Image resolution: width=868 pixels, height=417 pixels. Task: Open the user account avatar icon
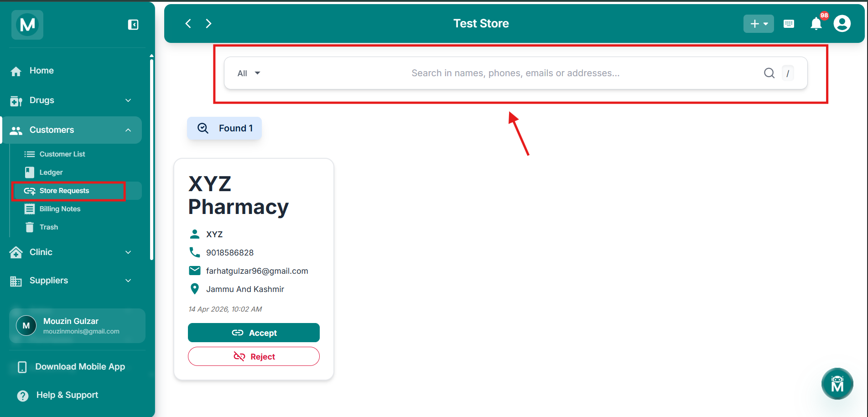pos(842,23)
